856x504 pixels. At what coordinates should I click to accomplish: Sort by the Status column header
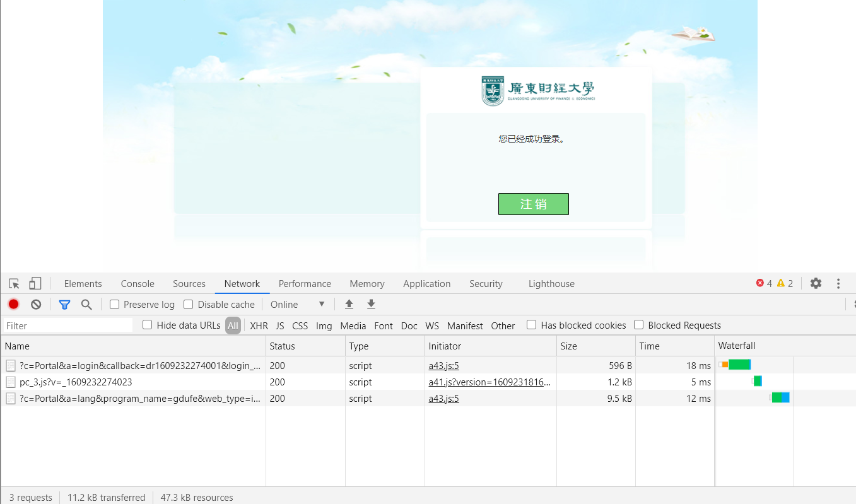305,346
